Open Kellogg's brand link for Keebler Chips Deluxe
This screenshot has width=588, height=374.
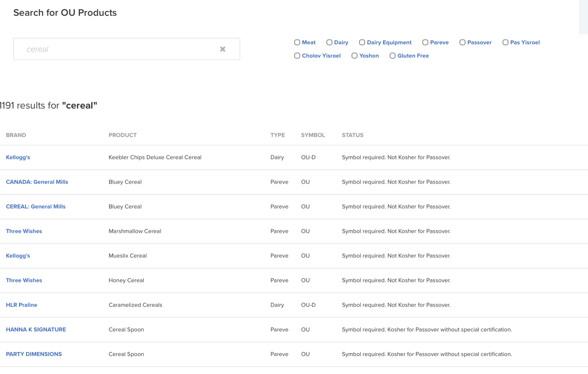coord(18,157)
